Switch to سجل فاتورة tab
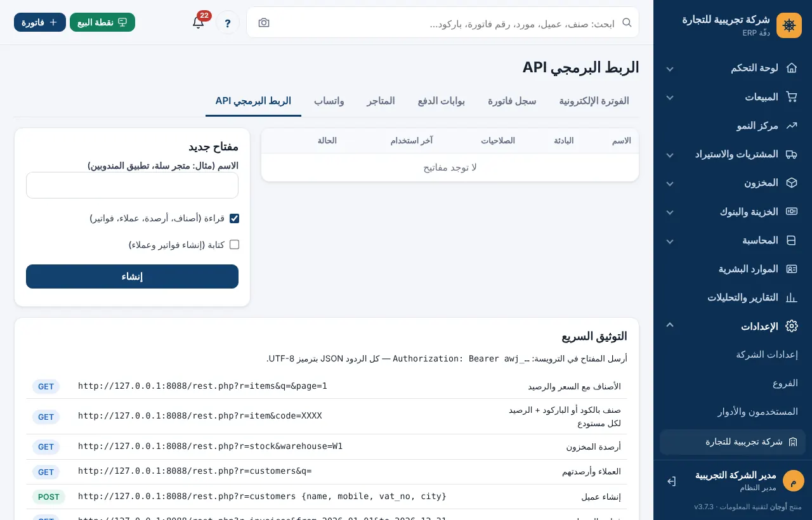Viewport: 812px width, 520px height. [x=512, y=101]
